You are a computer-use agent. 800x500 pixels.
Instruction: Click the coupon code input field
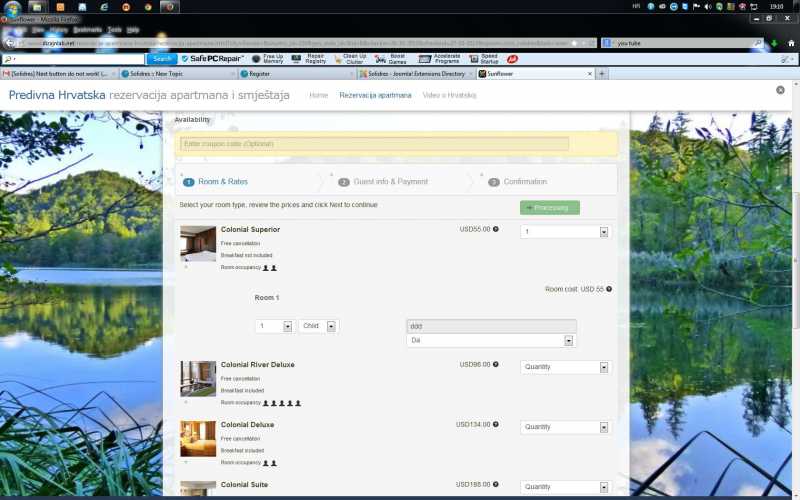point(374,144)
